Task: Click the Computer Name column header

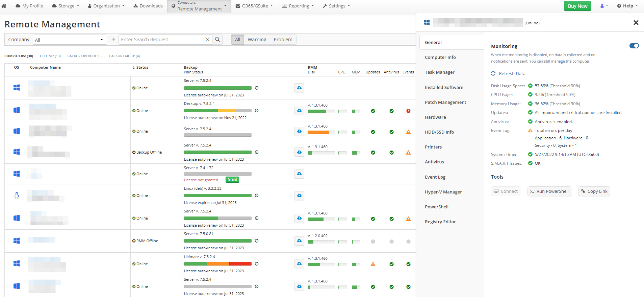Action: (45, 67)
